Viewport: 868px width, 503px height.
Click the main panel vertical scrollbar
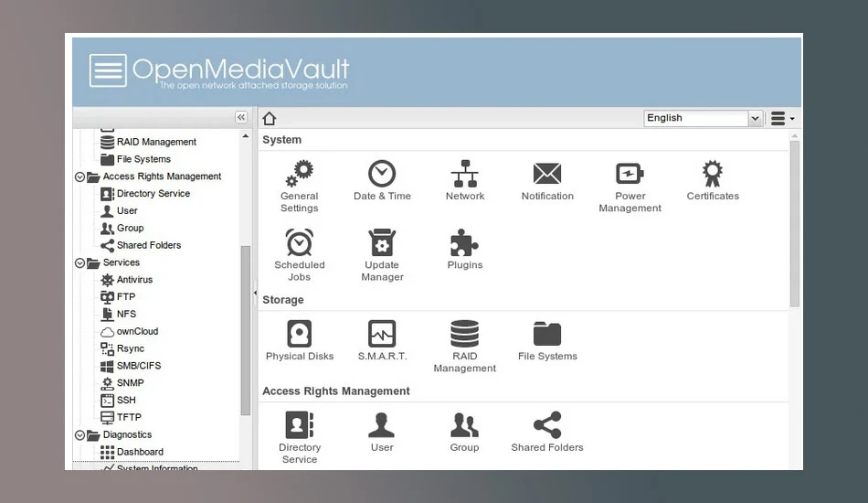tap(794, 224)
